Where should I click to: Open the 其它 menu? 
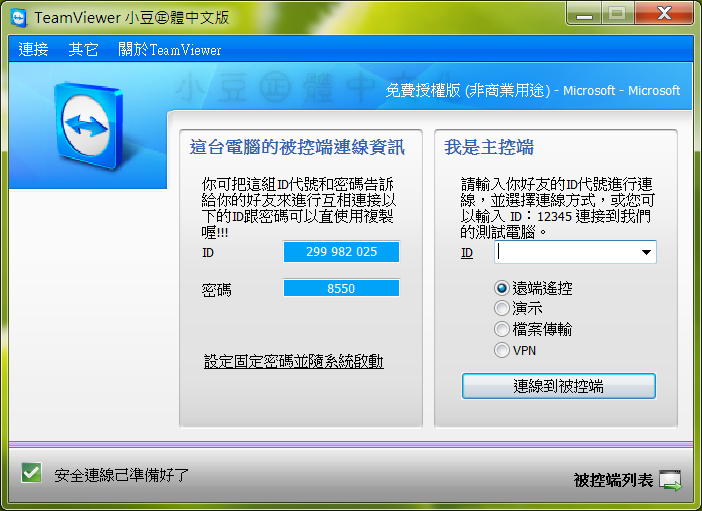83,49
